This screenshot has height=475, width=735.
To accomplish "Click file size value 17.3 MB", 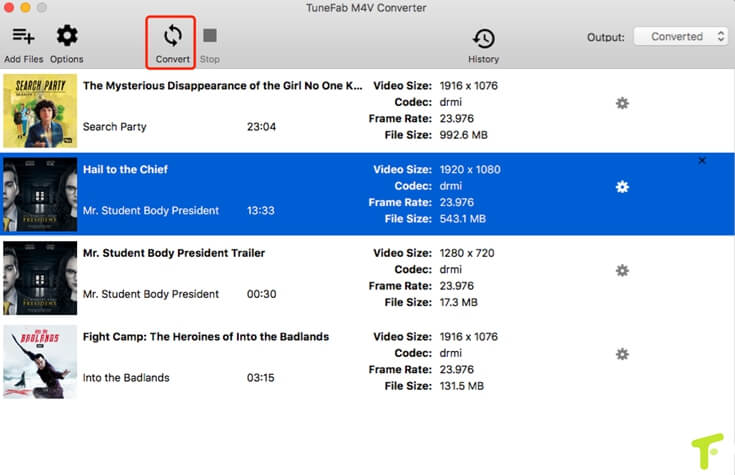I will (458, 302).
